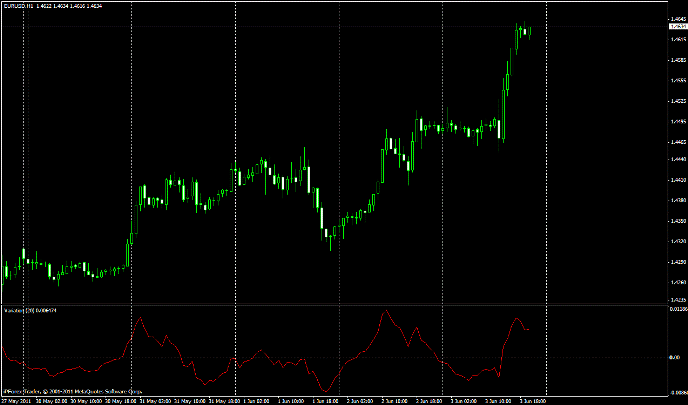Click the first peak of the red indicator line
Viewport: 688px width, 405px height.
point(138,320)
